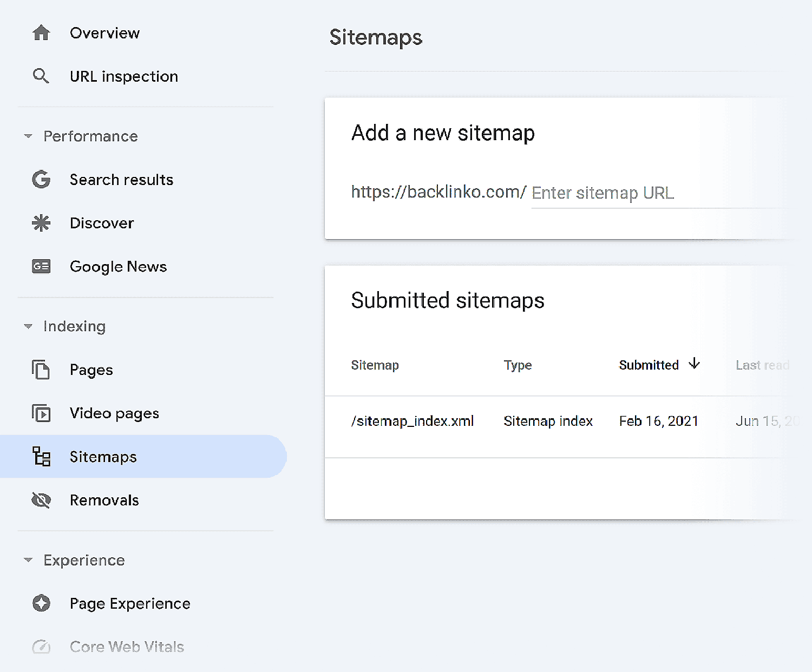Screen dimensions: 812x672
Task: Collapse the Indexing section arrow
Action: point(28,326)
